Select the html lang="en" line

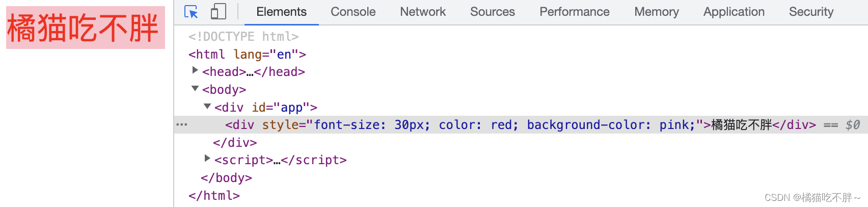tap(247, 54)
